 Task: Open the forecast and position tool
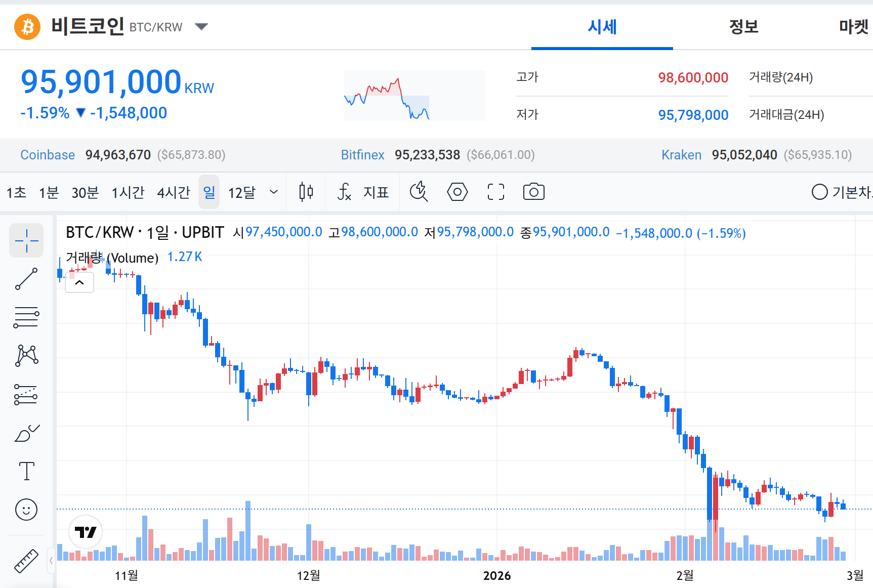tap(26, 394)
